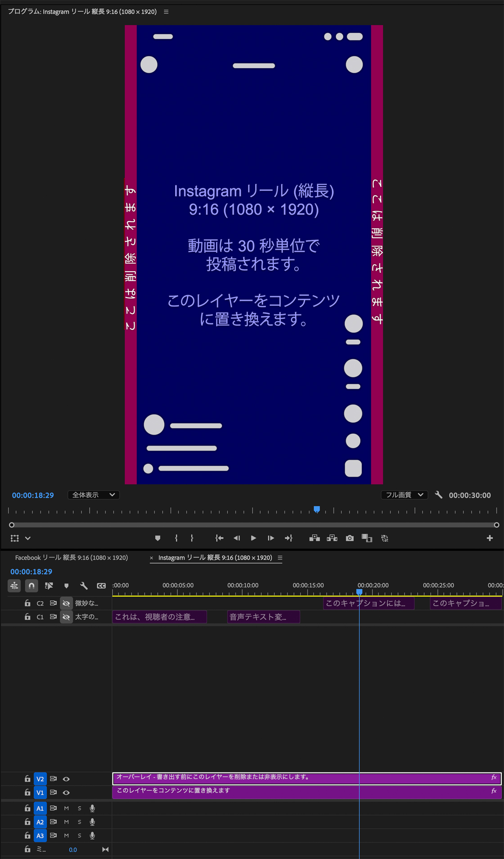The width and height of the screenshot is (504, 859).
Task: Click the Export Frame camera icon
Action: pyautogui.click(x=349, y=538)
